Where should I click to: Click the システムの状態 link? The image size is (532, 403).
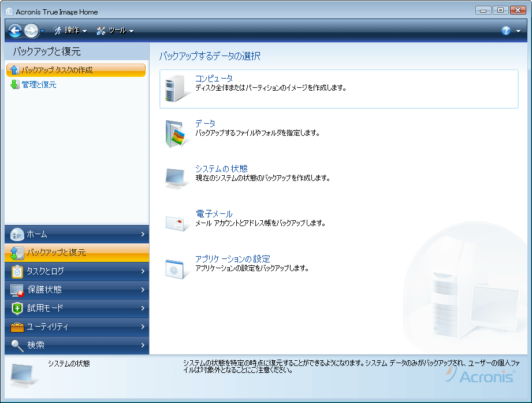222,168
